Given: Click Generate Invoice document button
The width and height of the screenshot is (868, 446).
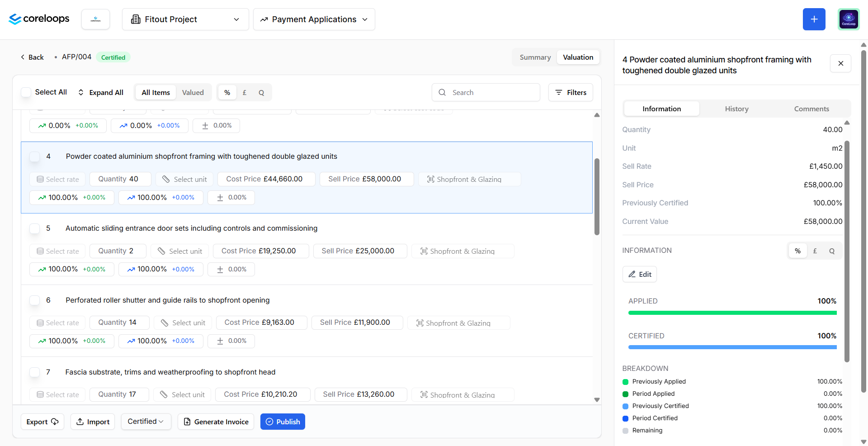Looking at the screenshot, I should [x=216, y=422].
